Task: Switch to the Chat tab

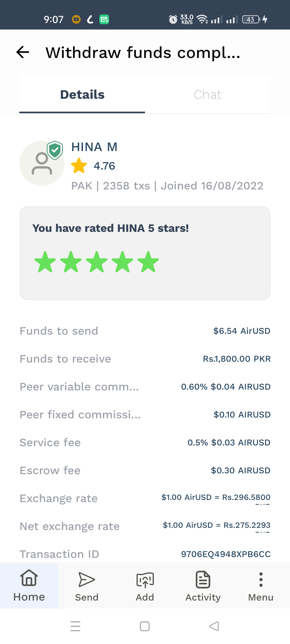Action: pos(208,94)
